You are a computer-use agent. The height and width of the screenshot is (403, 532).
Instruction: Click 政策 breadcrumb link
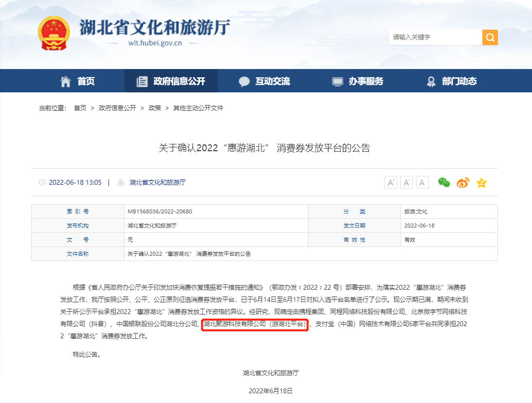tap(155, 108)
